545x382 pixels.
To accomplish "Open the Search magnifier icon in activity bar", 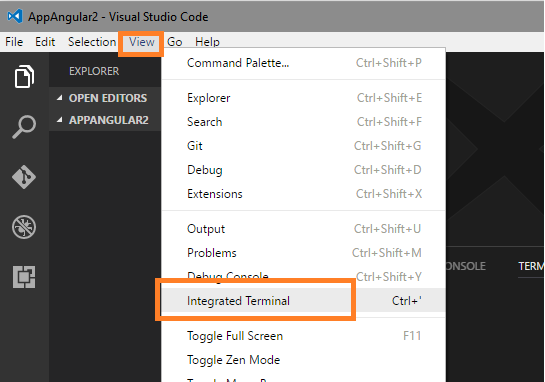I will point(24,127).
